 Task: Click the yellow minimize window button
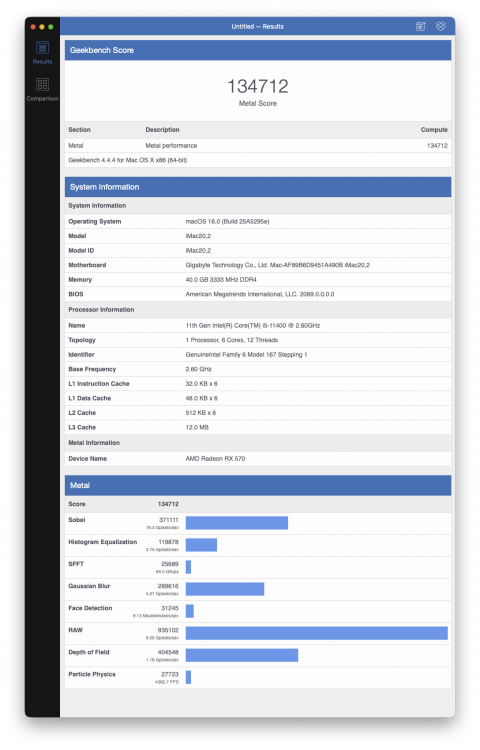42,27
